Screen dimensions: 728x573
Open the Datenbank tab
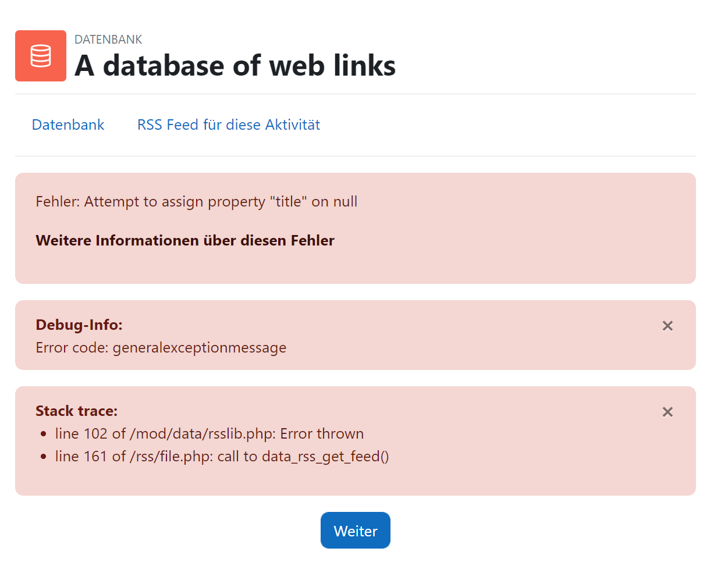[x=68, y=124]
